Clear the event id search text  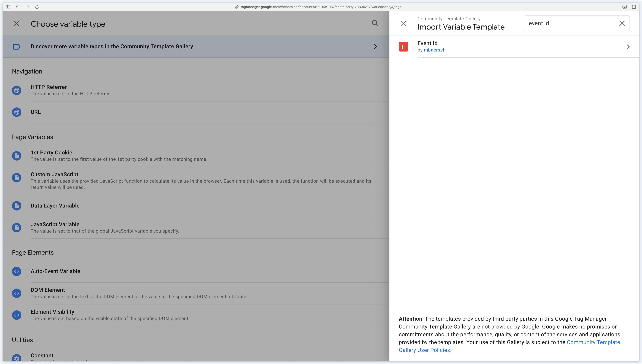622,23
